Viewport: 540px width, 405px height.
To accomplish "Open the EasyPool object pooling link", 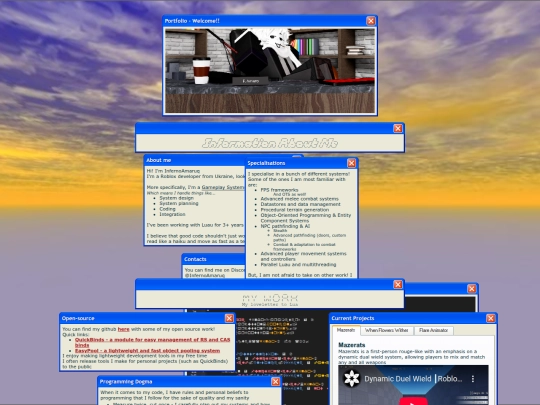I will click(x=147, y=351).
